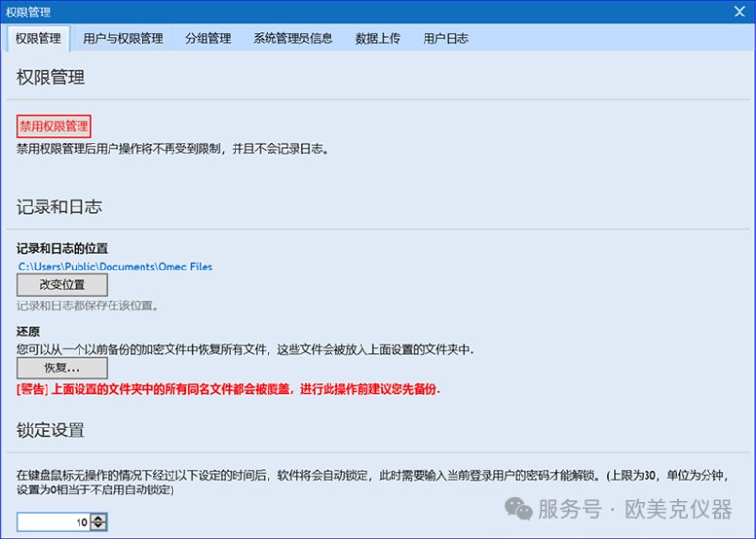Click the auto-lock minutes input field
Image resolution: width=756 pixels, height=539 pixels.
[x=53, y=523]
